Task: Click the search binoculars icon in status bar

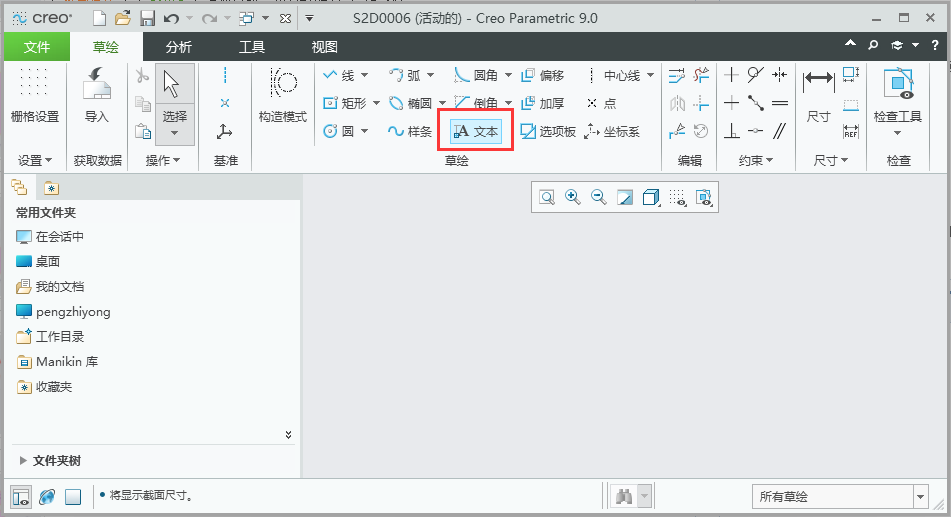Action: tap(623, 496)
